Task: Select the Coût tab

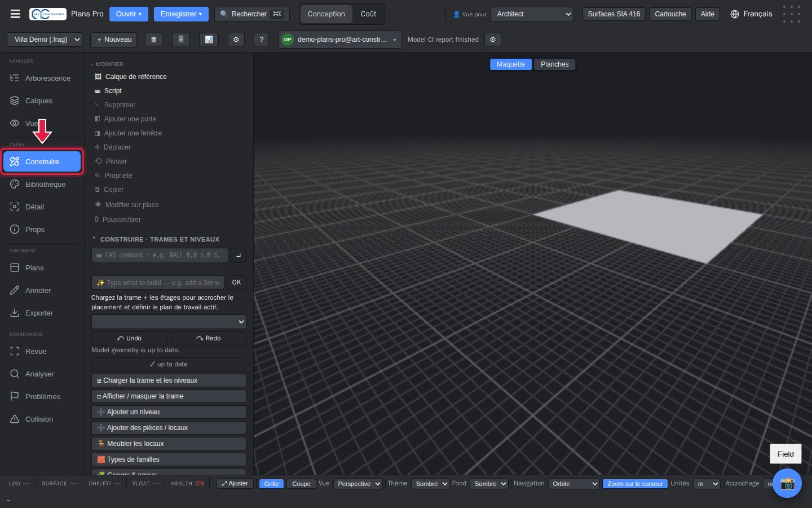Action: (368, 14)
